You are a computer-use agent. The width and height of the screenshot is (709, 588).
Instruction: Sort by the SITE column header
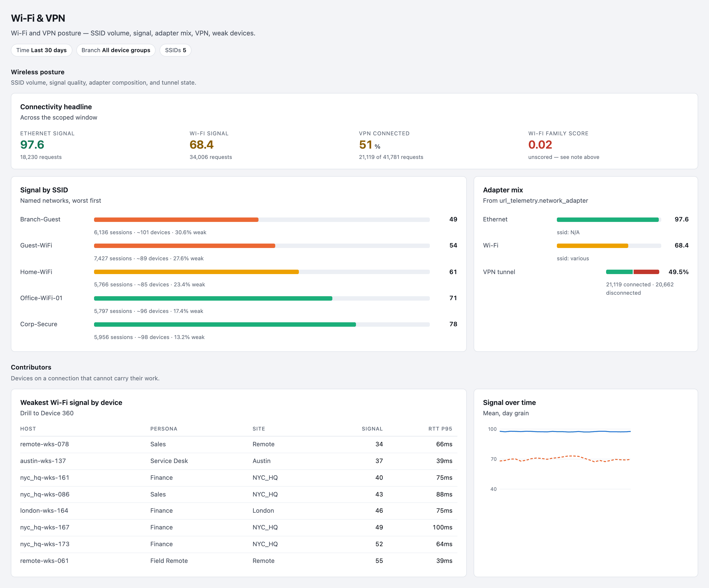pos(259,429)
